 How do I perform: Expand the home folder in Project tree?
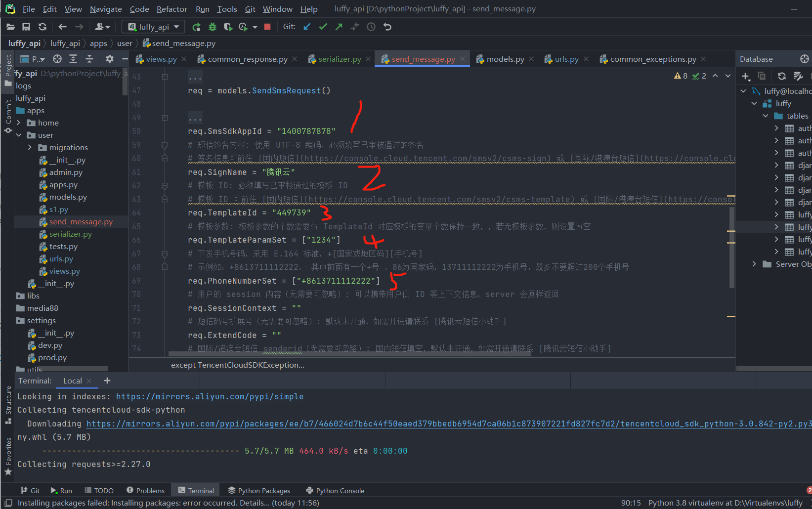19,123
